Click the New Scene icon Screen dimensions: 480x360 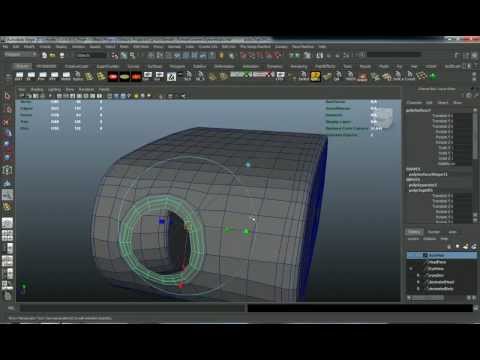(x=44, y=55)
